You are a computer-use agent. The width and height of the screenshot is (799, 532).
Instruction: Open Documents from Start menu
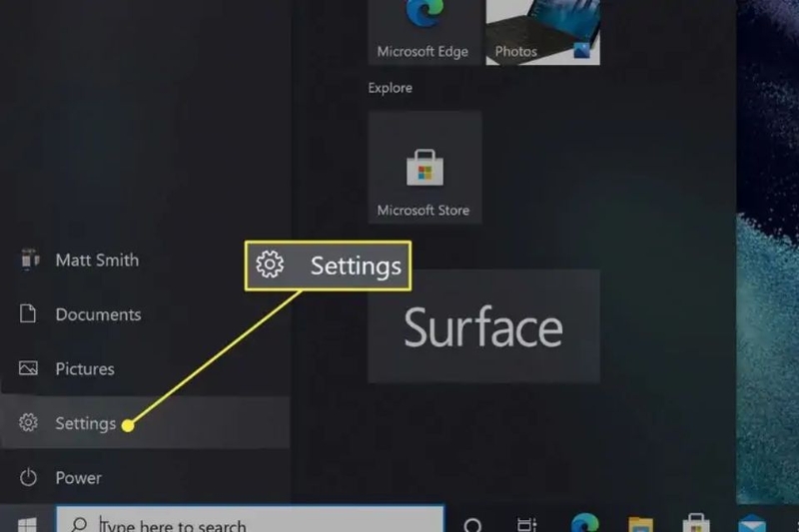pos(145,314)
